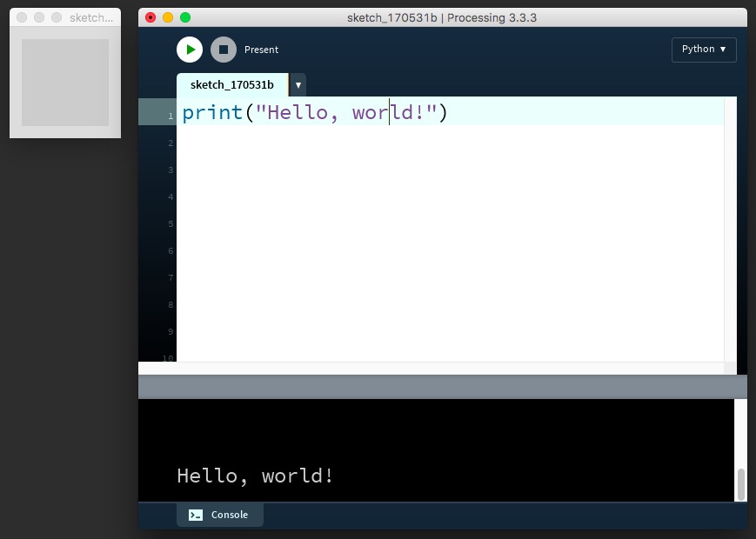
Task: Click line number 1 in the gutter
Action: click(171, 116)
